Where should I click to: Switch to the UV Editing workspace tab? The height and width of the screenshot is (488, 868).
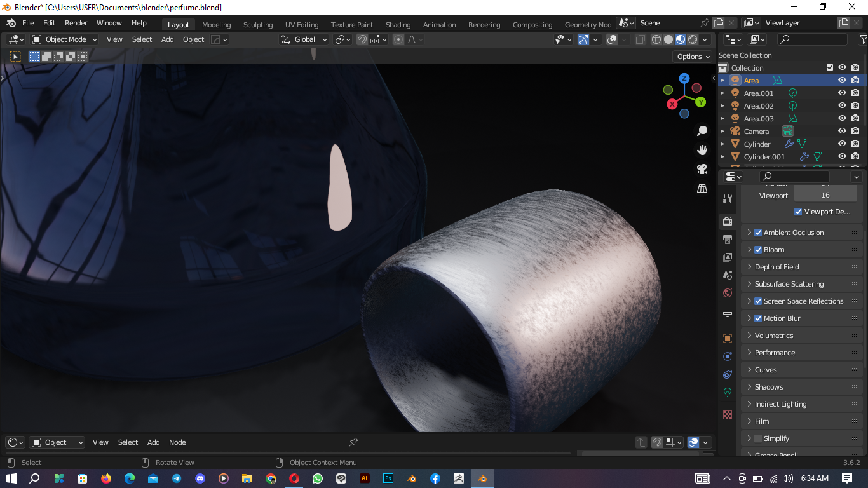pyautogui.click(x=302, y=25)
